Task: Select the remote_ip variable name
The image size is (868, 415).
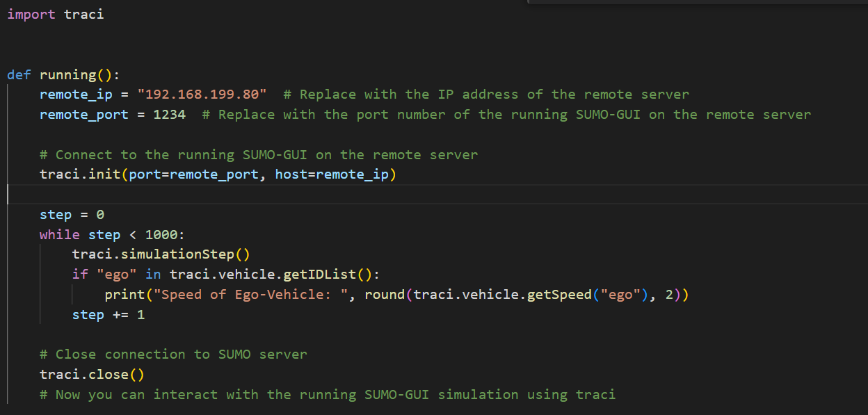Action: [x=76, y=94]
